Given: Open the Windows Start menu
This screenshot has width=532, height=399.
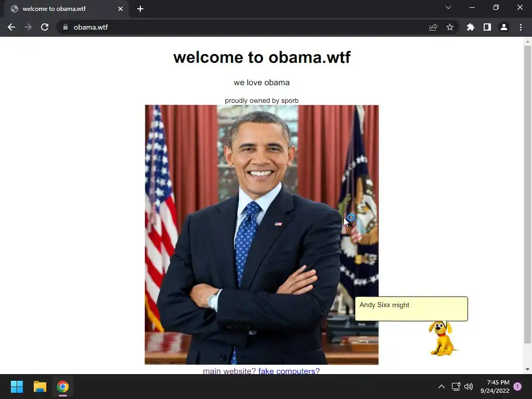Looking at the screenshot, I should [x=17, y=387].
